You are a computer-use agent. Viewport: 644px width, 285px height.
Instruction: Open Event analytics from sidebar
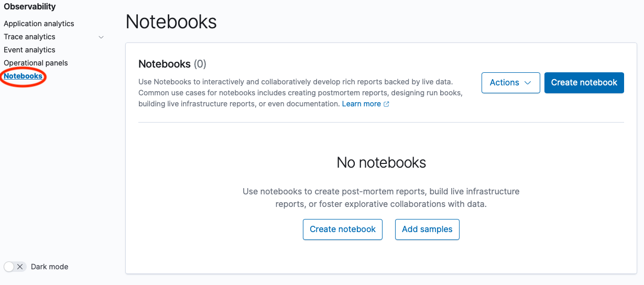click(29, 50)
